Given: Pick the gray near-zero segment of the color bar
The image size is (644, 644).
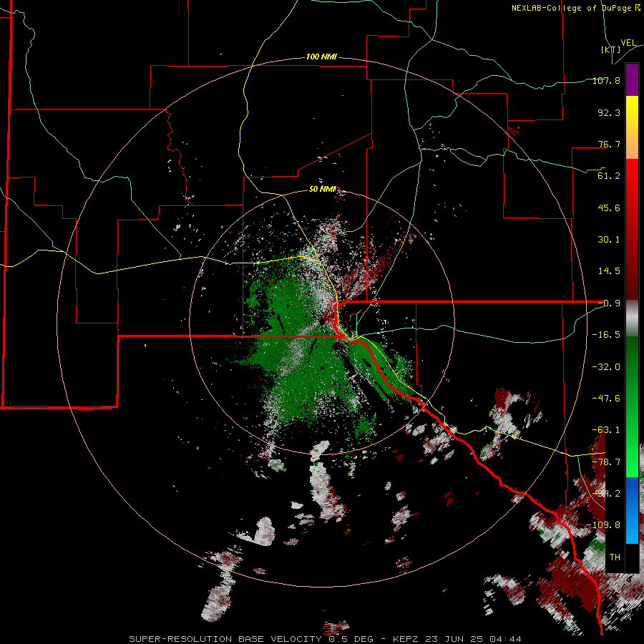Looking at the screenshot, I should coord(632,318).
